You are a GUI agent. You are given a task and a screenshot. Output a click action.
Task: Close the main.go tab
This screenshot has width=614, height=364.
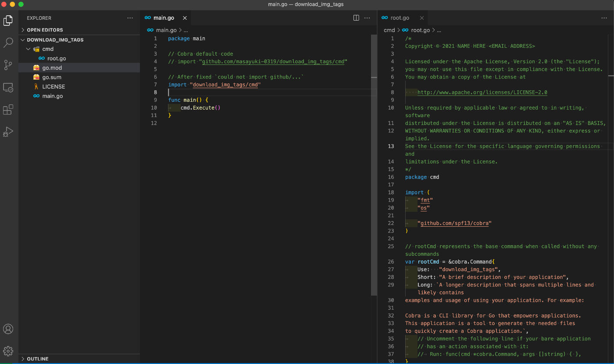point(185,18)
